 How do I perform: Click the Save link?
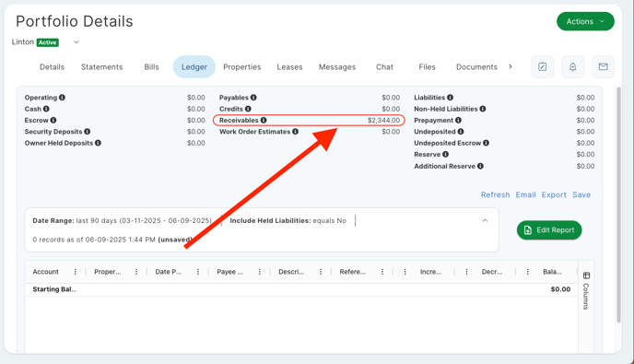(x=581, y=195)
